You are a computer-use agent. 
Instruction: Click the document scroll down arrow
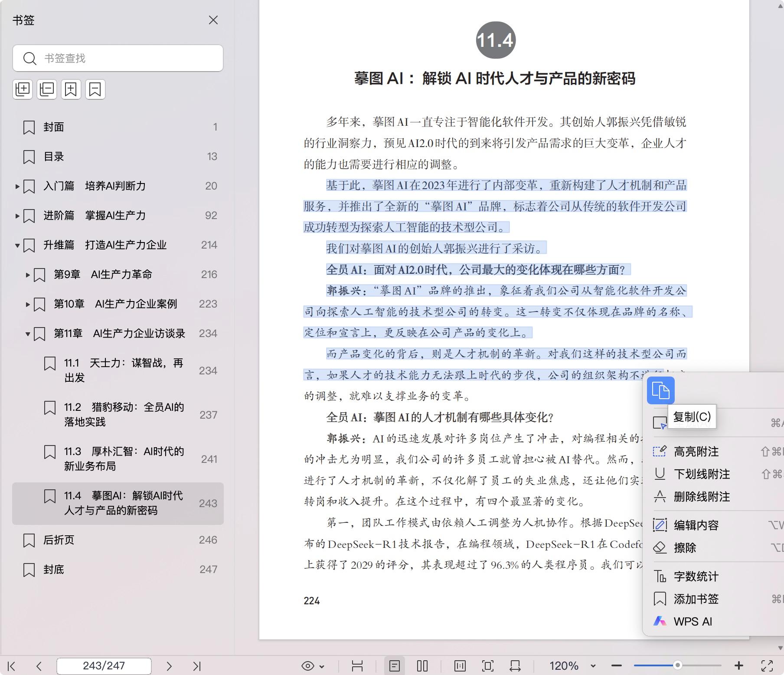[780, 648]
